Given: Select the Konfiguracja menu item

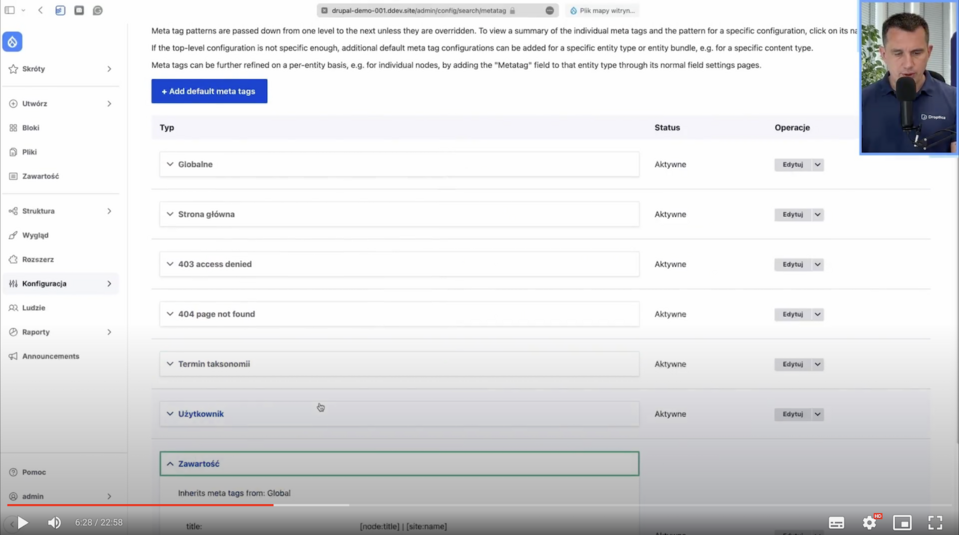Looking at the screenshot, I should click(61, 284).
